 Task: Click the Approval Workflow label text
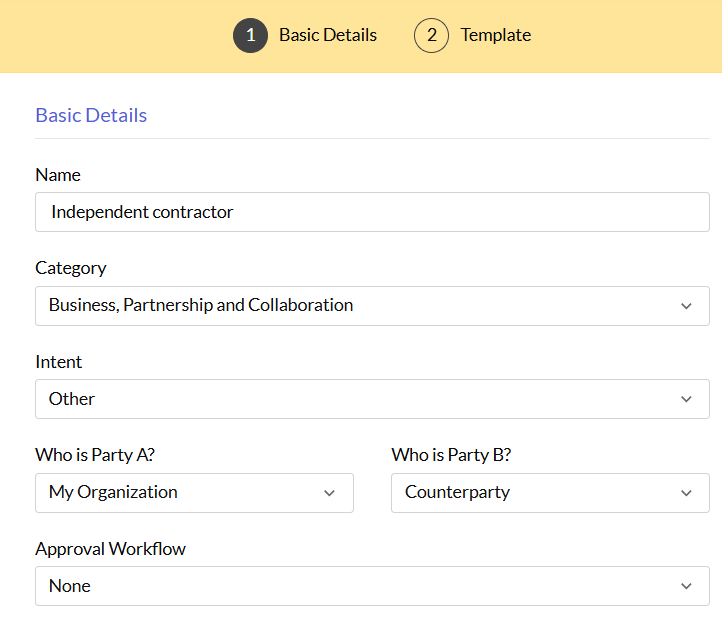click(110, 549)
